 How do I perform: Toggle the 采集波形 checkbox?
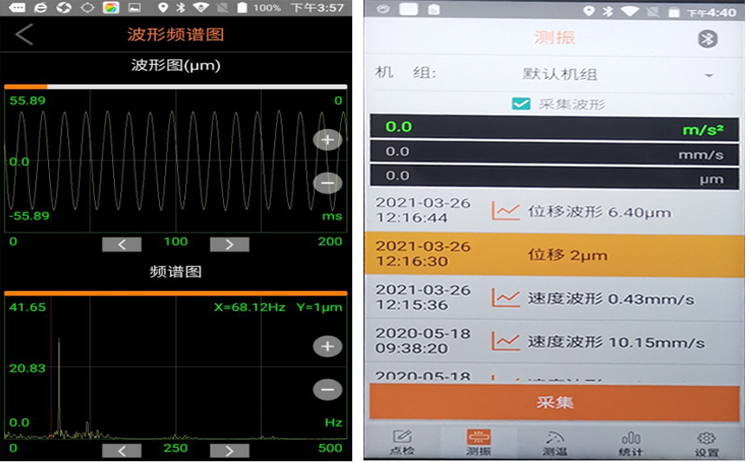tap(520, 104)
